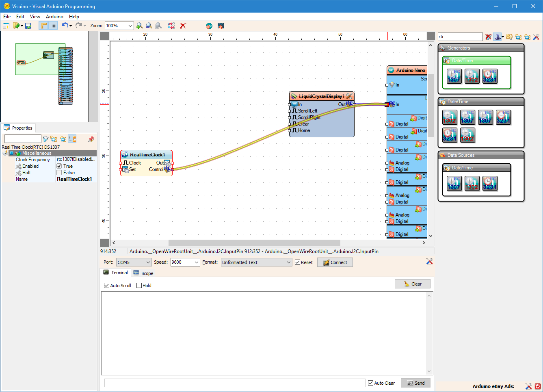This screenshot has width=543, height=392.
Task: Open the File menu
Action: (x=7, y=17)
